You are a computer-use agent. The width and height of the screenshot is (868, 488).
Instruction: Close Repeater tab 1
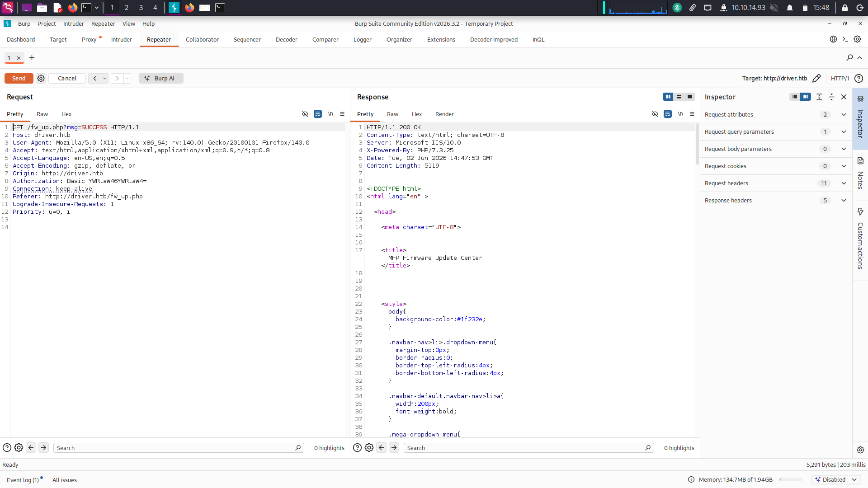tap(19, 58)
